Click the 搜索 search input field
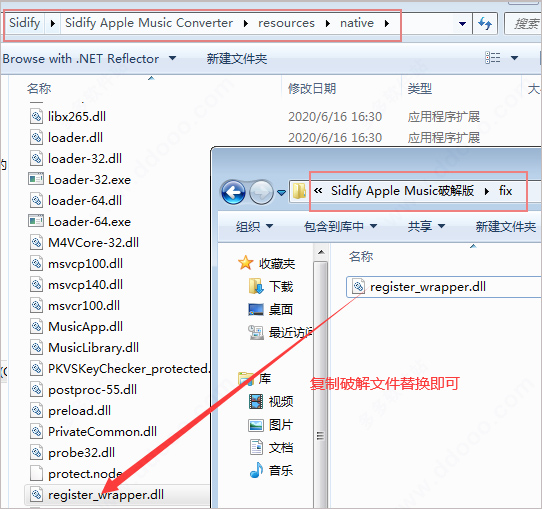This screenshot has width=542, height=509. (523, 23)
